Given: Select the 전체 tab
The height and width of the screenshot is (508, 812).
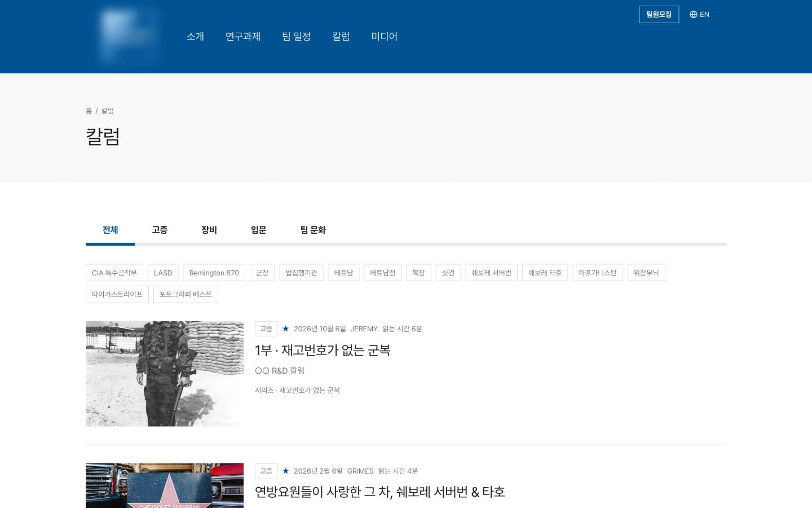Looking at the screenshot, I should (x=111, y=230).
